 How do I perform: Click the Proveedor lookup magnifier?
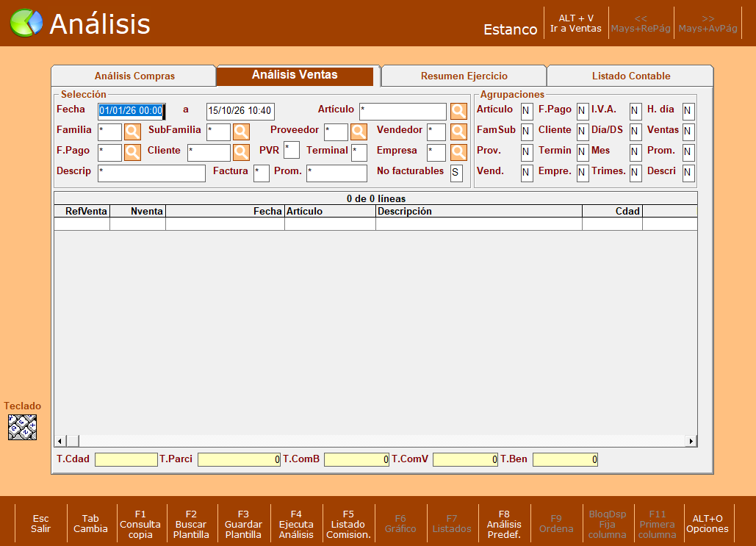(x=359, y=132)
